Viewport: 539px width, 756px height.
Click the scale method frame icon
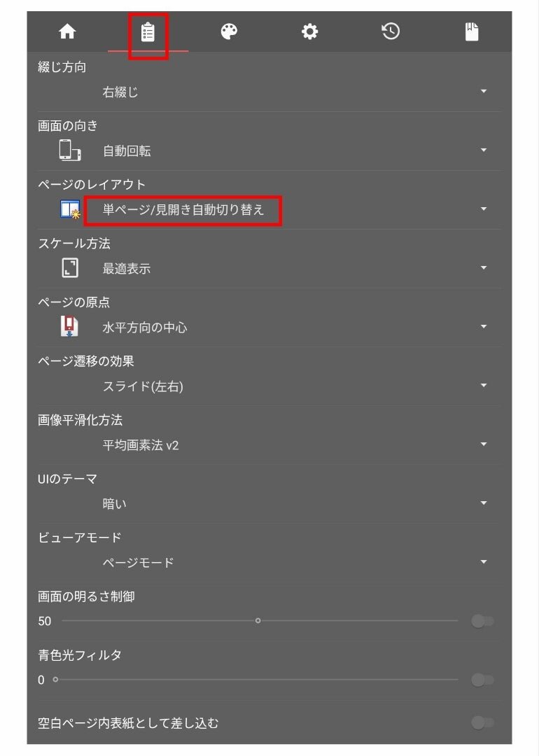70,268
